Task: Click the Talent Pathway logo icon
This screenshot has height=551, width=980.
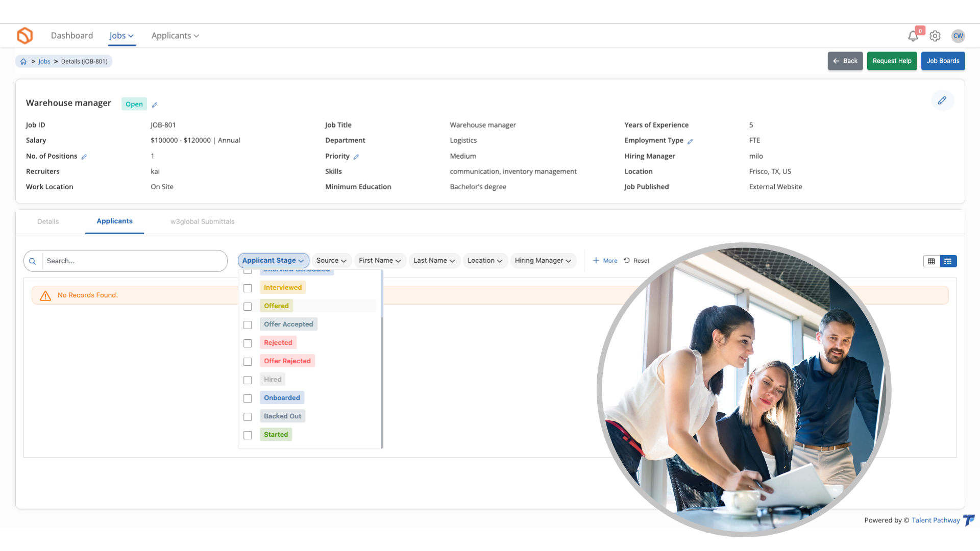Action: tap(969, 520)
